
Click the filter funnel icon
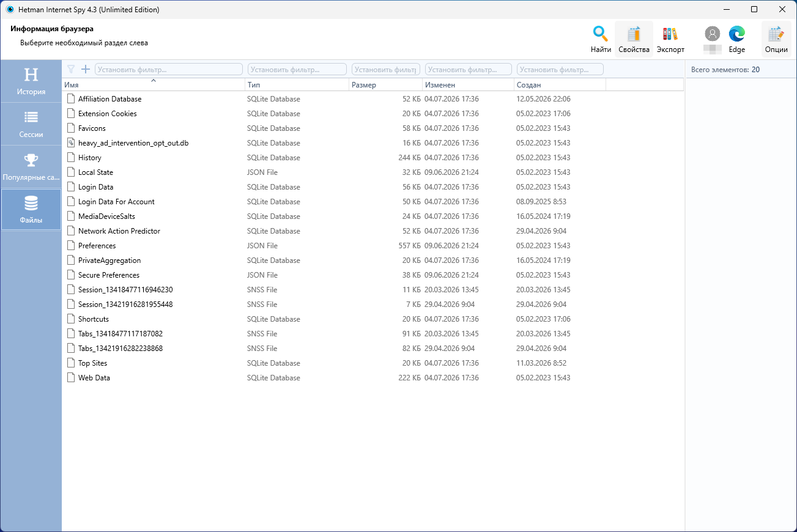click(x=71, y=70)
